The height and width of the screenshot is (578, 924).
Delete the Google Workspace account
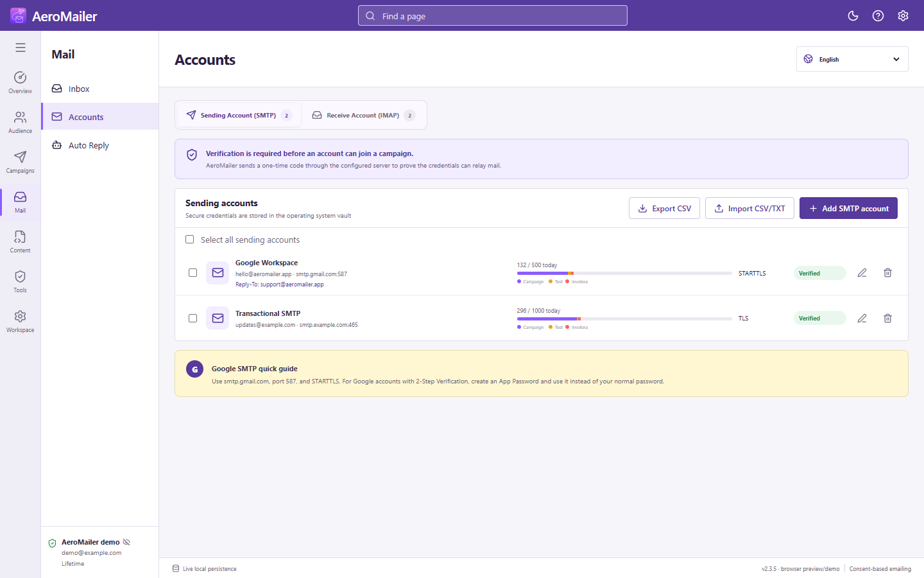887,273
